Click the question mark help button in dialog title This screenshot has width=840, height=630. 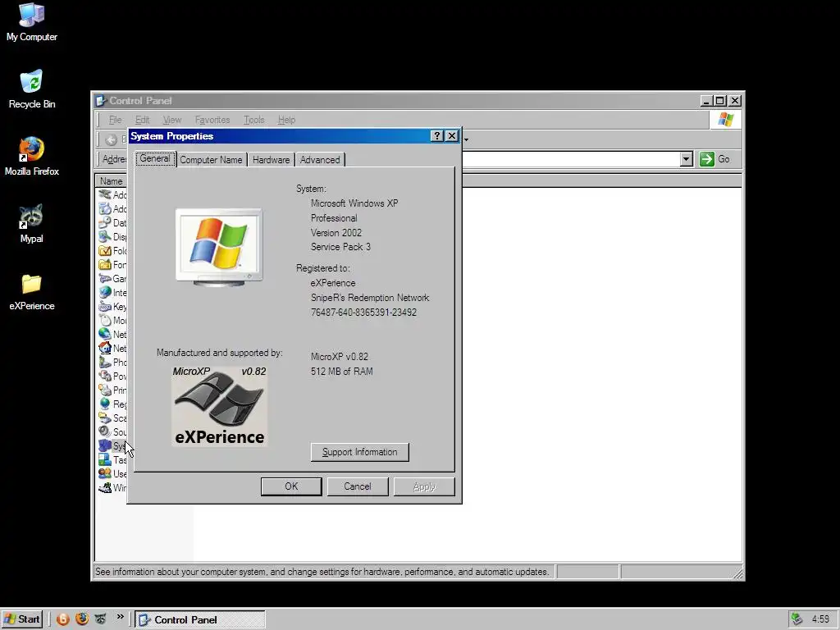437,136
